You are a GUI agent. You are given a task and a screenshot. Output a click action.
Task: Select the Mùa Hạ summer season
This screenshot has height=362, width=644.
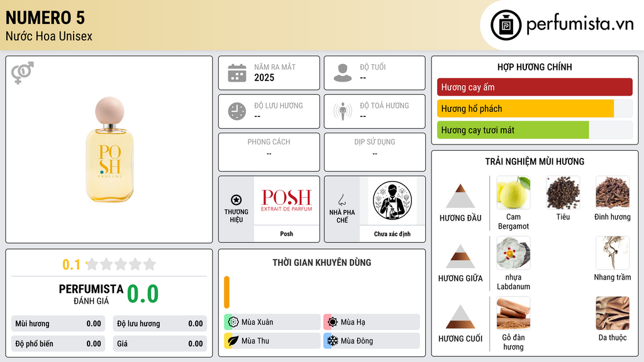tap(372, 322)
